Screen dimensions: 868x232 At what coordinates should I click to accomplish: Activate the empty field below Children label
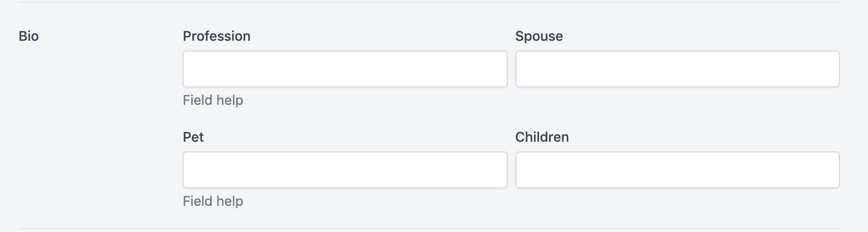pyautogui.click(x=677, y=170)
